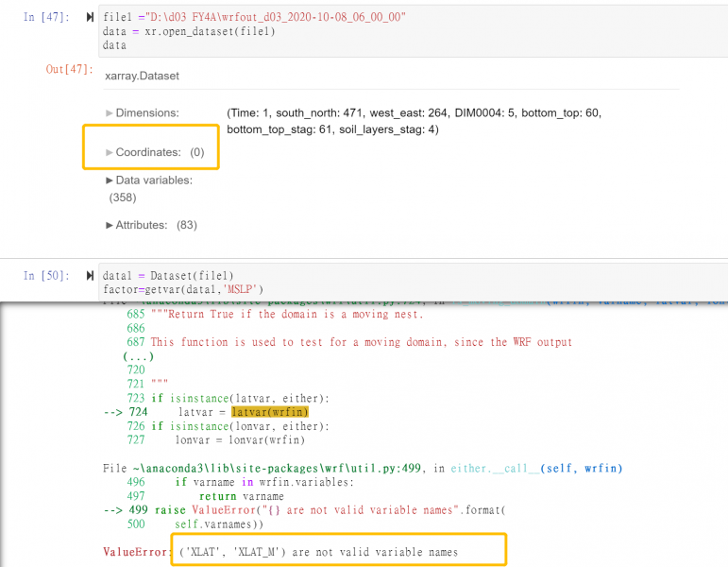
Task: Select the In [47] cell prompt
Action: (x=45, y=17)
